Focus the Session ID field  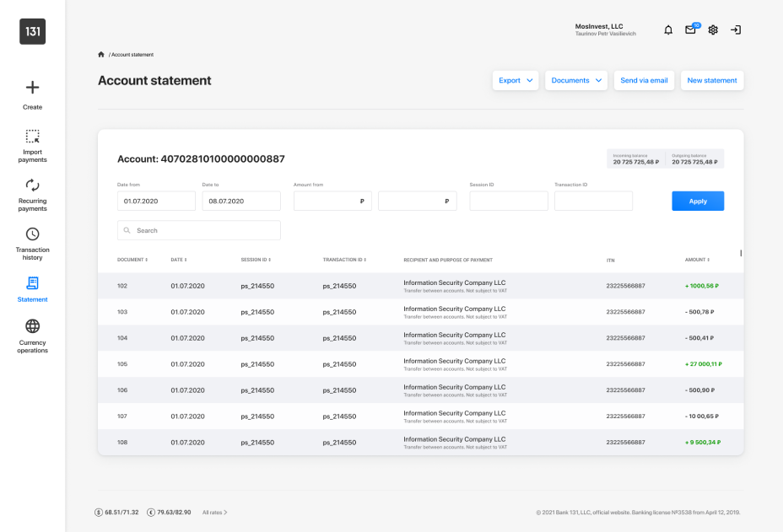(x=508, y=202)
